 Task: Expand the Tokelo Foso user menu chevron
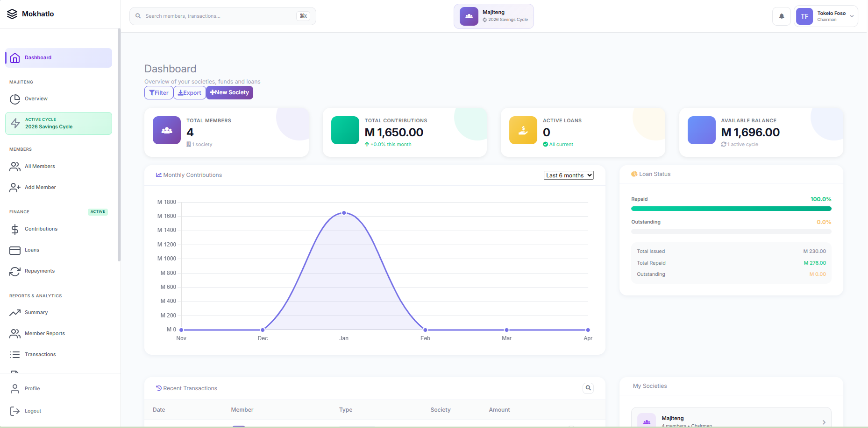852,16
